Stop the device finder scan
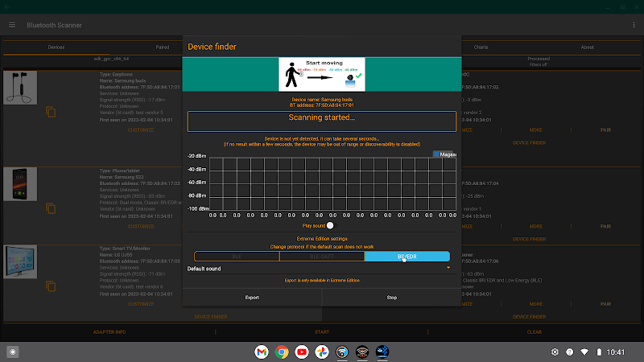The width and height of the screenshot is (644, 362). (392, 298)
